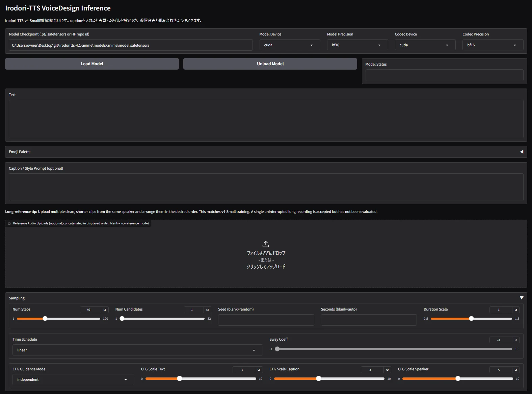The width and height of the screenshot is (532, 394).
Task: Click the Seed (blank=random) field
Action: (266, 320)
